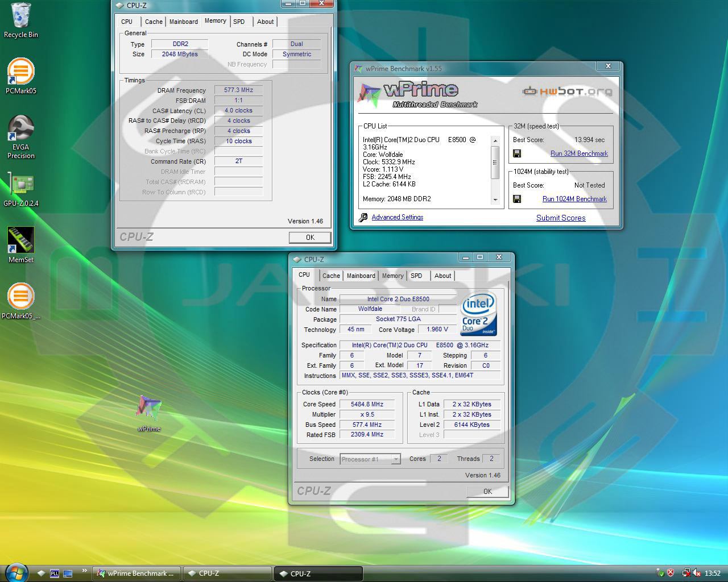The height and width of the screenshot is (582, 728).
Task: Click the Core Speed value 5484.8 MHz
Action: 367,404
